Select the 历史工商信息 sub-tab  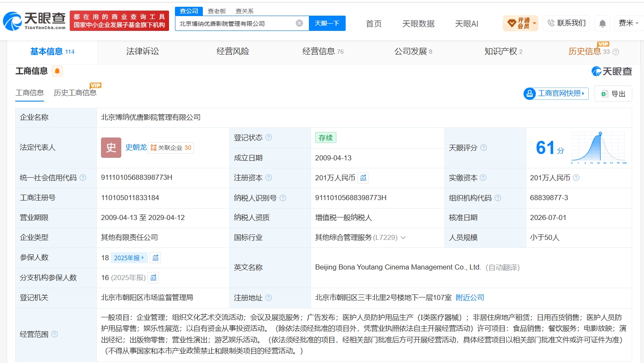point(75,93)
